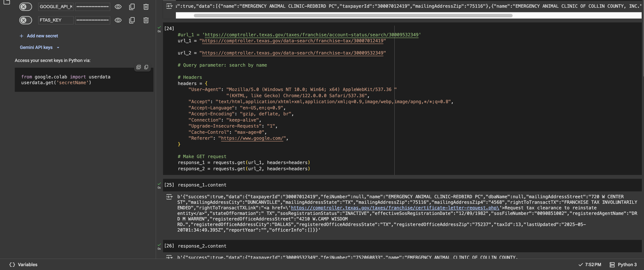The height and width of the screenshot is (270, 644).
Task: Copy the userdata code snippet
Action: pos(146,67)
